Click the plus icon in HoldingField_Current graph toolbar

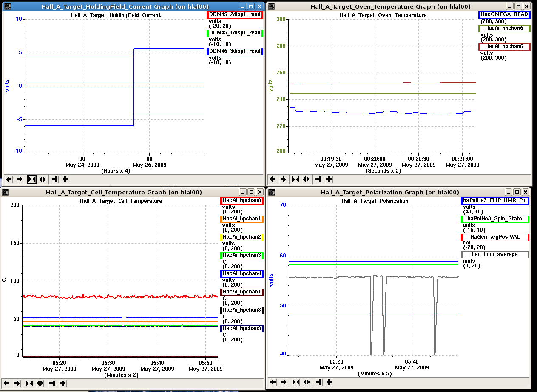[65, 179]
